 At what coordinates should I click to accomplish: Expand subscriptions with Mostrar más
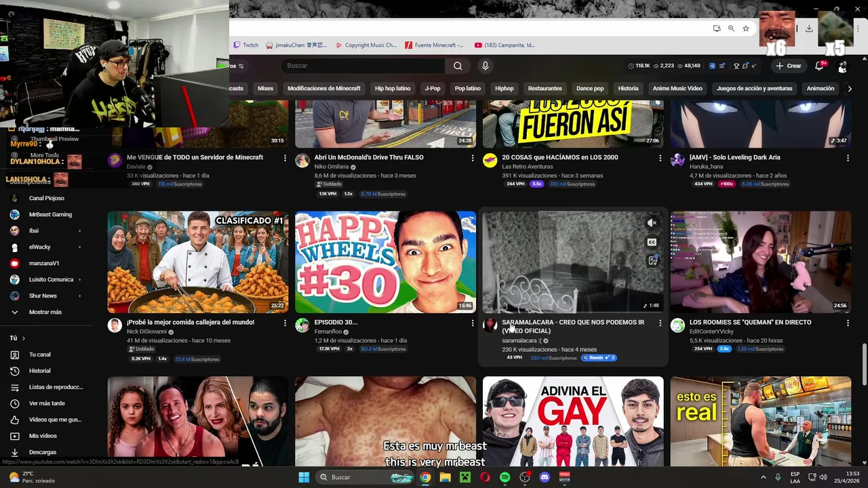pos(45,312)
